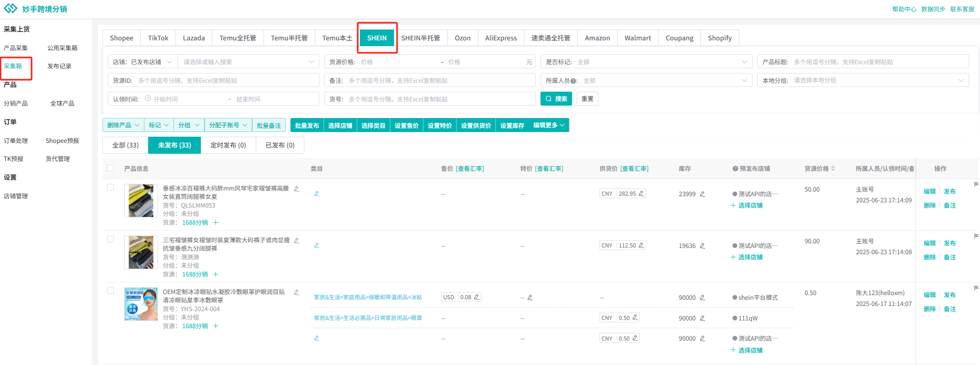Viewport: 980px width, 365px height.
Task: Click the 货源ID input field
Action: click(x=214, y=80)
